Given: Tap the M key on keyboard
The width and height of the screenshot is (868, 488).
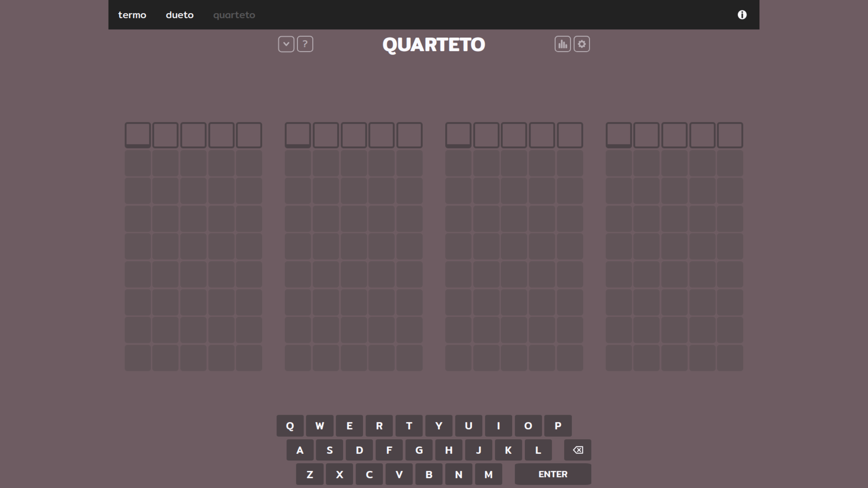Looking at the screenshot, I should tap(489, 474).
